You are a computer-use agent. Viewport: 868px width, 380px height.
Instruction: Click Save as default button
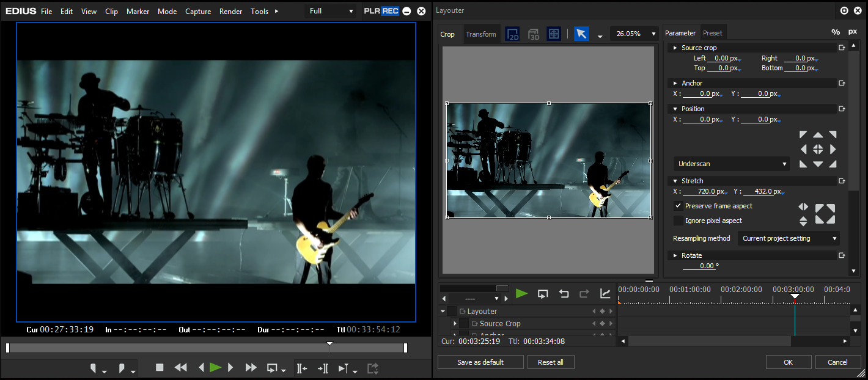coord(480,362)
